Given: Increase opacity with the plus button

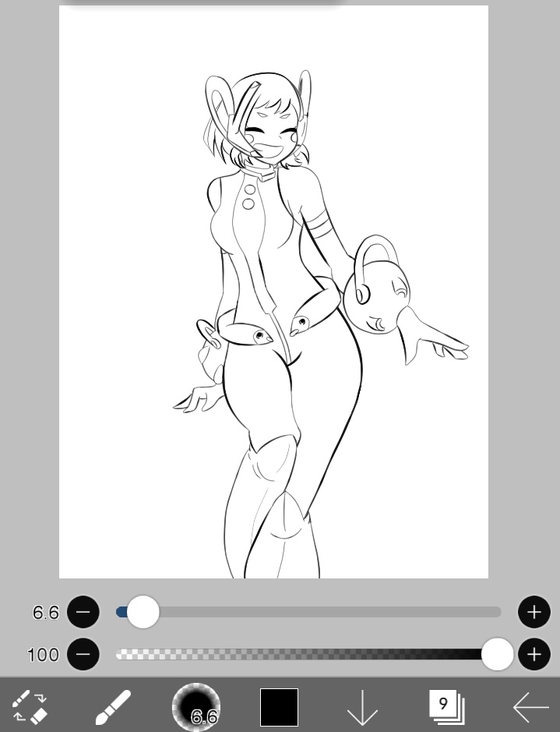Looking at the screenshot, I should pos(534,654).
